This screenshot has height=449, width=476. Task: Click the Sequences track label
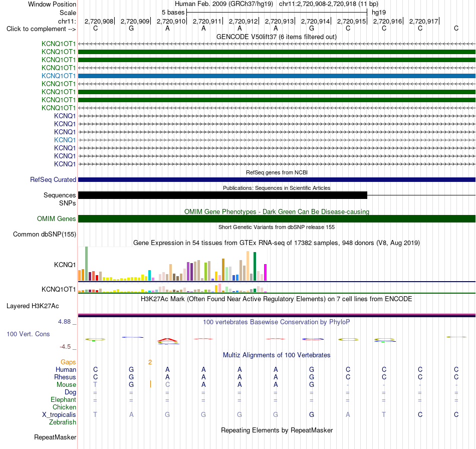[60, 195]
